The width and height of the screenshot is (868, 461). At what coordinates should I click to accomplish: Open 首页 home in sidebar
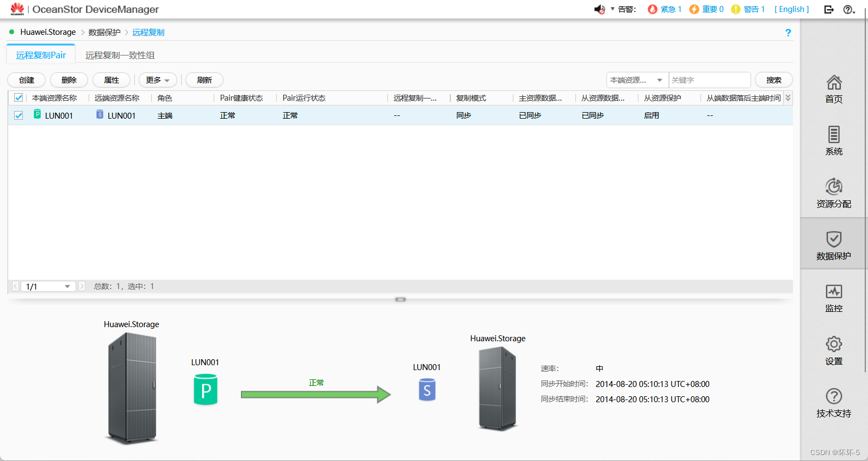coord(834,89)
